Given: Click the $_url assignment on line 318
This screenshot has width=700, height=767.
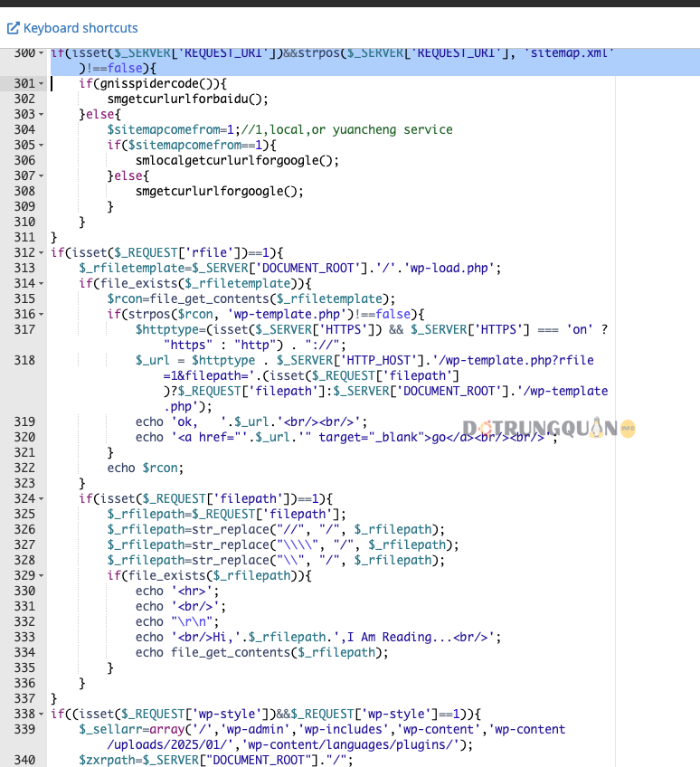Looking at the screenshot, I should pyautogui.click(x=372, y=383).
